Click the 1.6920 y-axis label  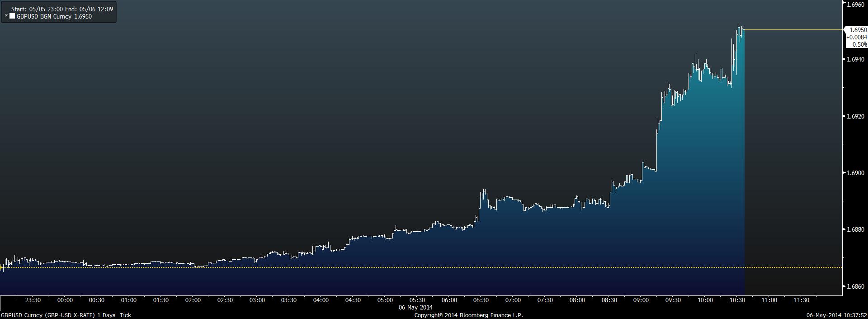point(855,116)
